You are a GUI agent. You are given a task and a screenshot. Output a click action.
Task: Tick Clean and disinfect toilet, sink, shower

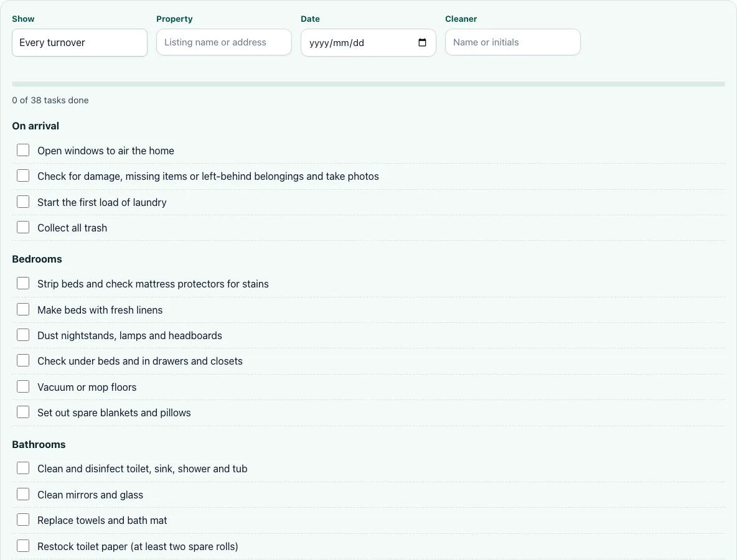[23, 468]
